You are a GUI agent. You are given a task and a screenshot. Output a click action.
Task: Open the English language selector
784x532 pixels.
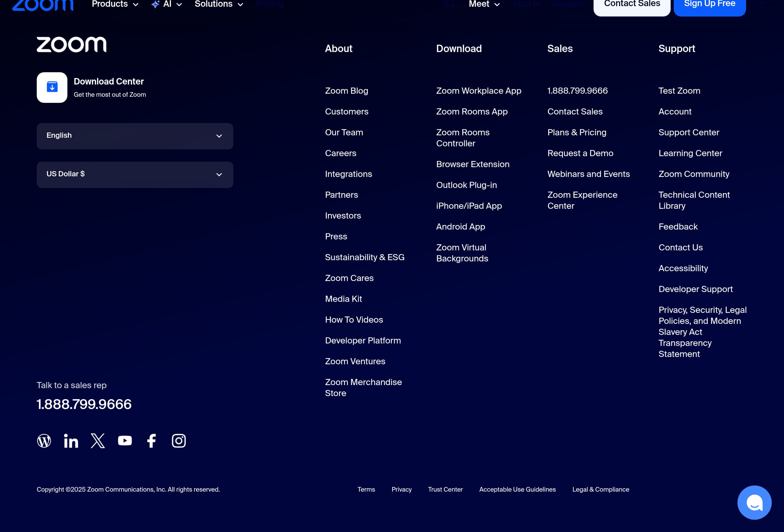135,136
